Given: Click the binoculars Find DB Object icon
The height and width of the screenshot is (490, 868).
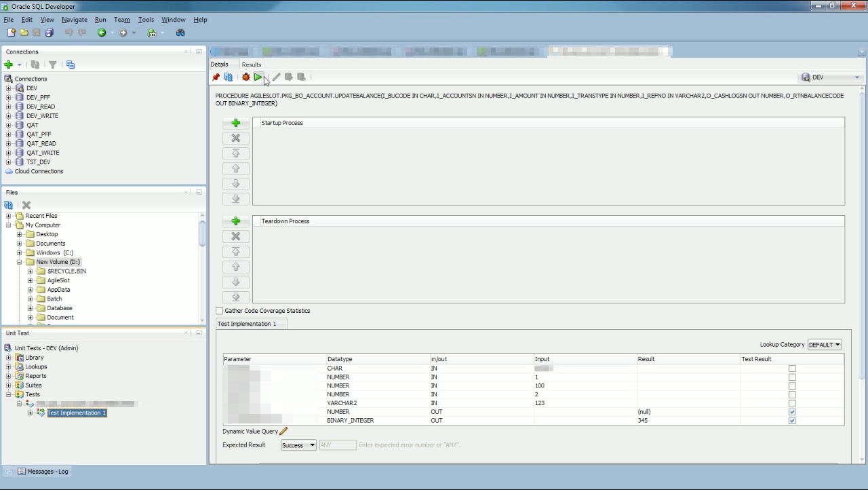Looking at the screenshot, I should (180, 33).
